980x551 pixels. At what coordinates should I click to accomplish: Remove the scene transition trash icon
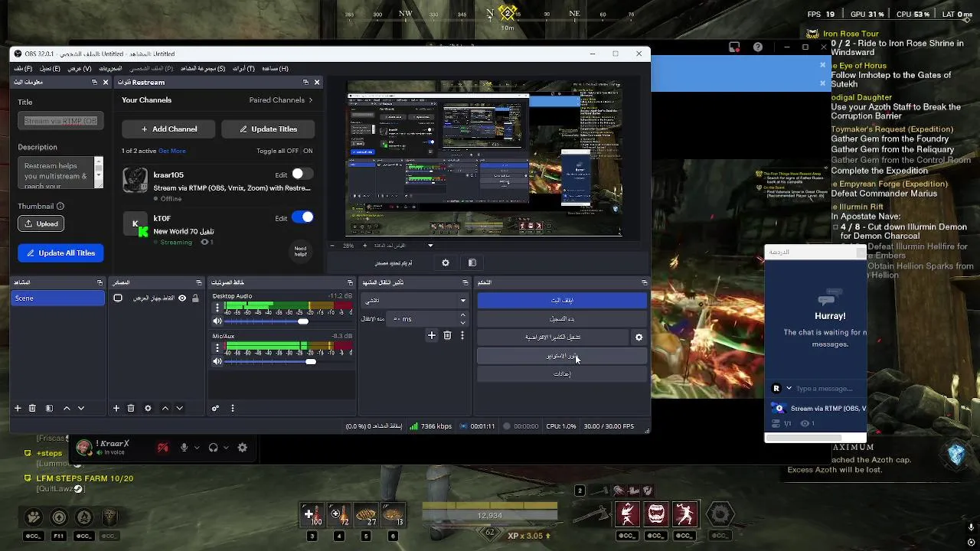(x=448, y=335)
